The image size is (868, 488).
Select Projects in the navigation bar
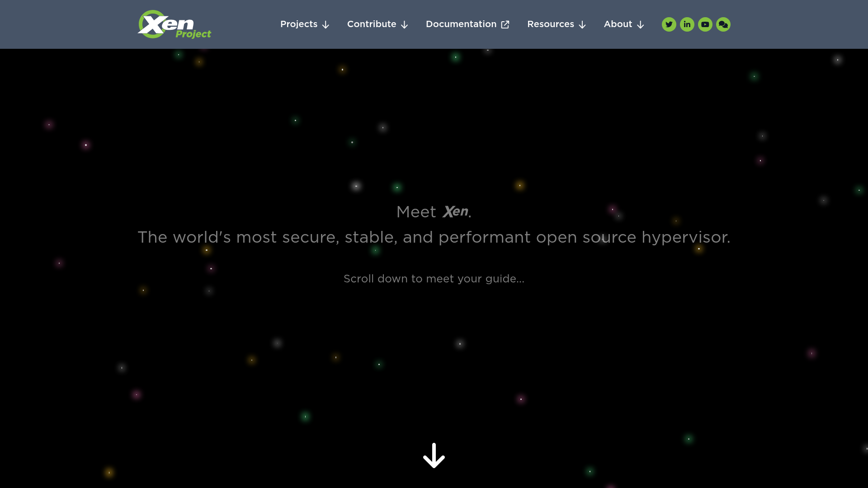[298, 24]
